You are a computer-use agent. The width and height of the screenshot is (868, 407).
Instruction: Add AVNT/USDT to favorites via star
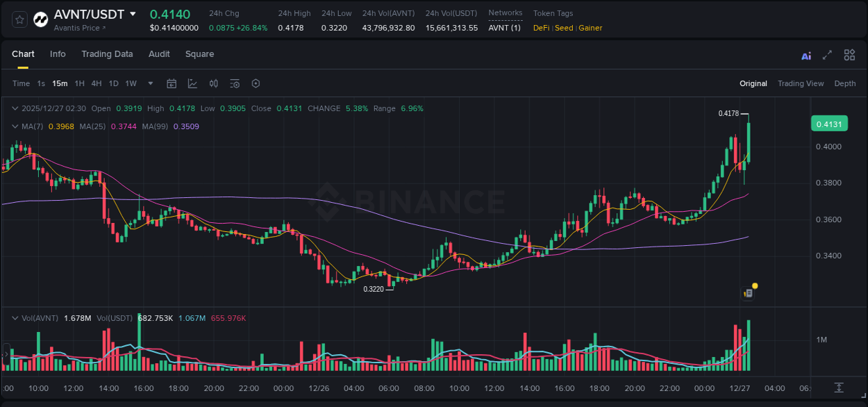pos(19,19)
